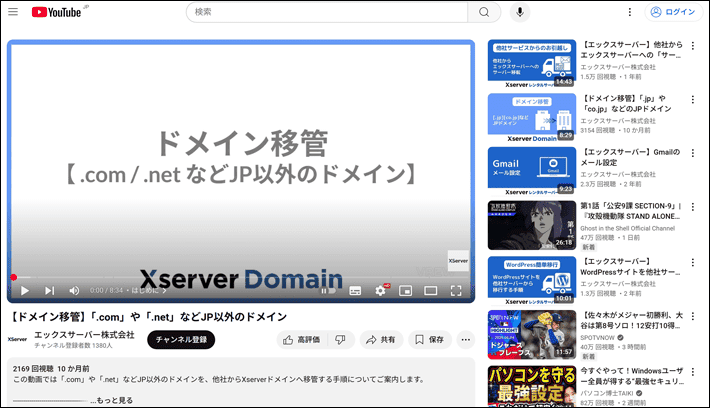The width and height of the screenshot is (710, 408).
Task: Mute the video volume
Action: (74, 291)
